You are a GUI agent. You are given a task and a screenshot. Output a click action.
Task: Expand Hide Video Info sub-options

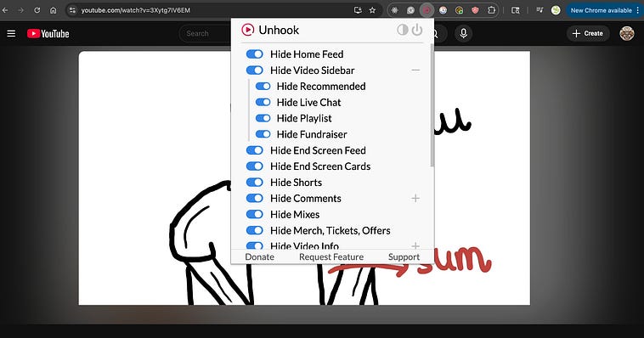pos(415,245)
